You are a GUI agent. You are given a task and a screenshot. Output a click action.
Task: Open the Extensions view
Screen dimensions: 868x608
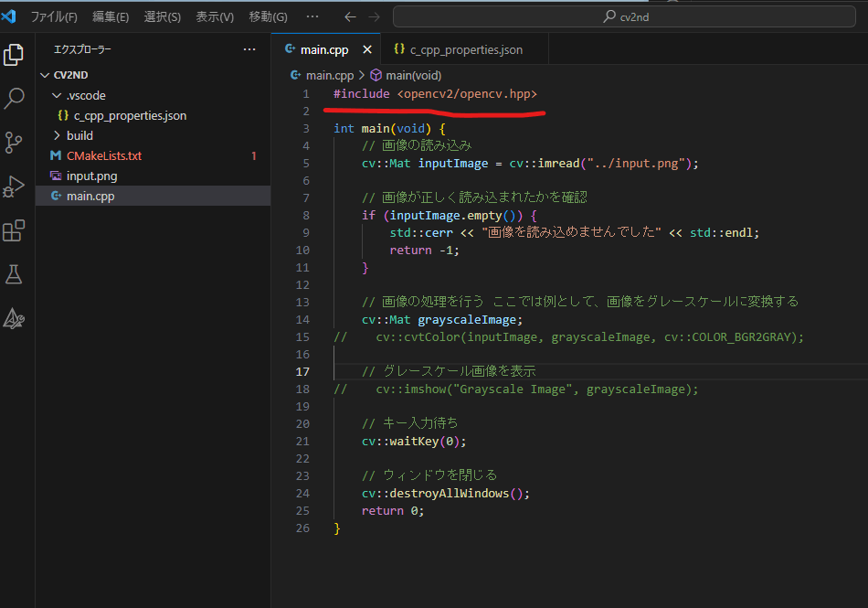(14, 230)
